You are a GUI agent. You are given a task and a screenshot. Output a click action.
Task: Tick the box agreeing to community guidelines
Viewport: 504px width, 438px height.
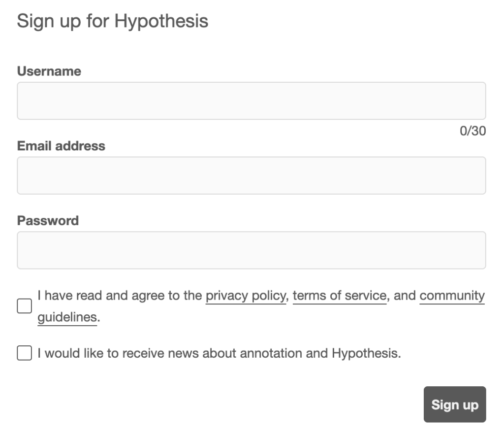24,305
